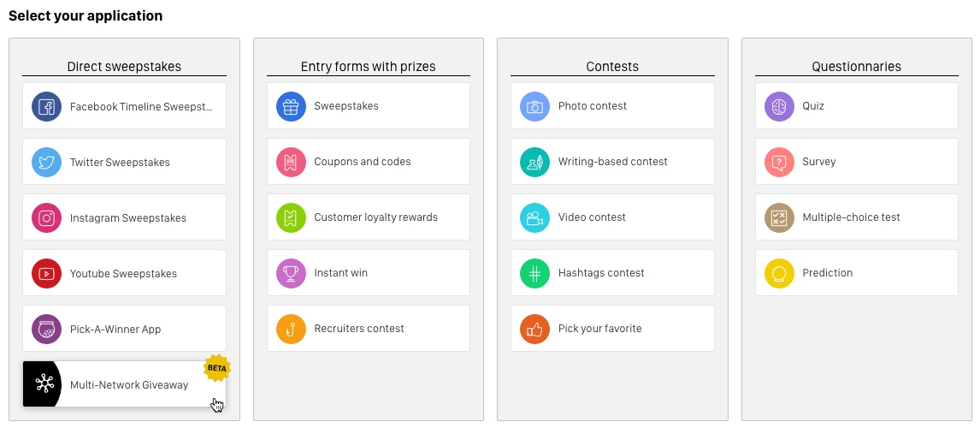Click the Pick your favorite thumbs-up icon
The image size is (980, 428).
pyautogui.click(x=535, y=329)
